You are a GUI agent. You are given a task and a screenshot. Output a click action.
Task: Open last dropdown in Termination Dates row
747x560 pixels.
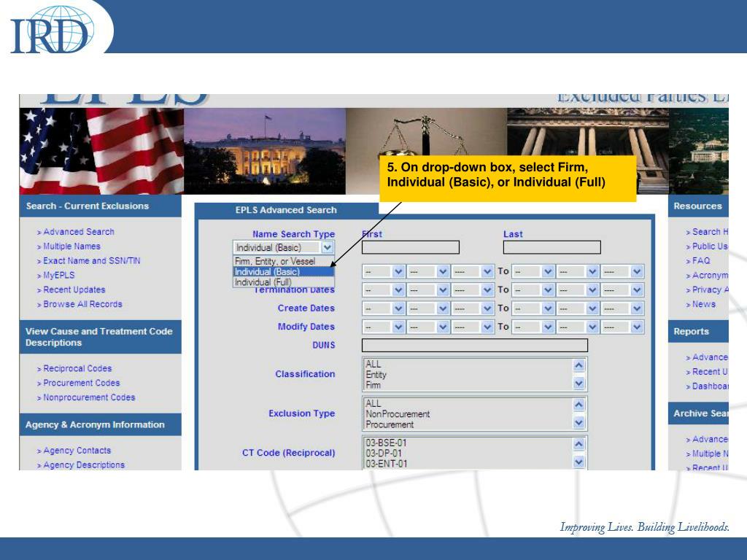pyautogui.click(x=622, y=290)
